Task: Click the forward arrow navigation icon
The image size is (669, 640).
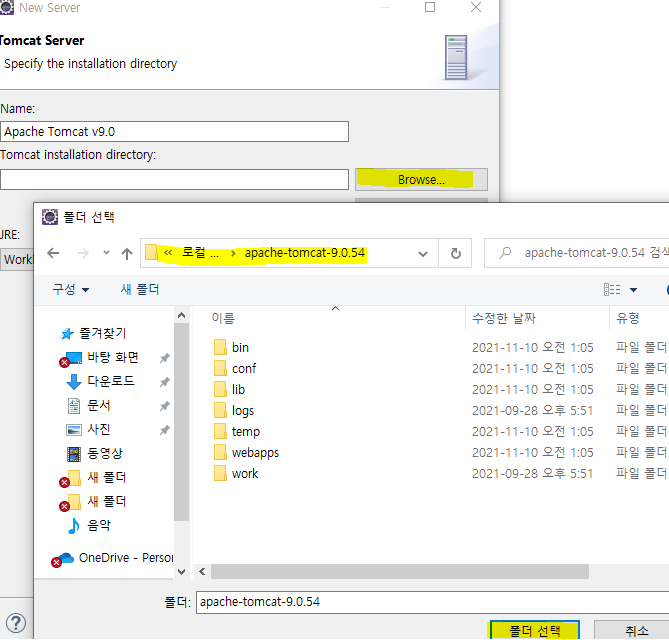Action: click(82, 253)
